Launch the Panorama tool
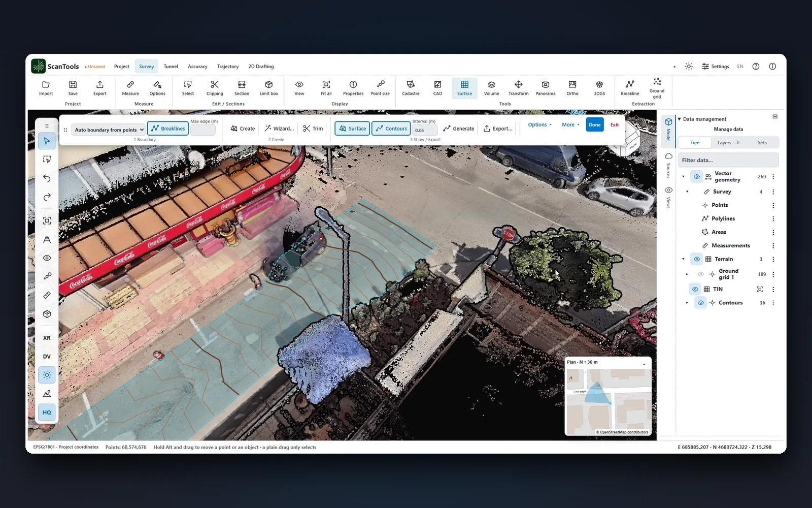The image size is (812, 508). tap(546, 88)
